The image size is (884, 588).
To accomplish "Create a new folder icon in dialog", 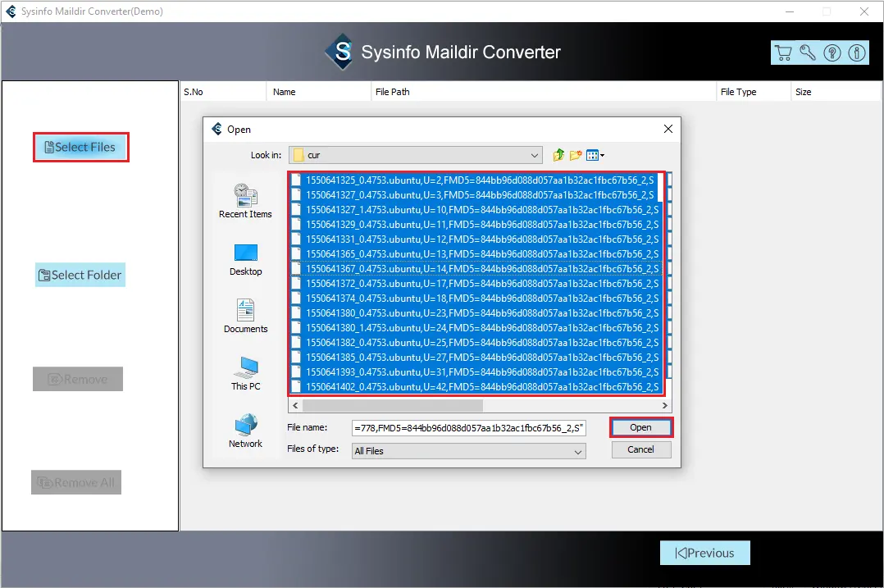I will coord(576,155).
